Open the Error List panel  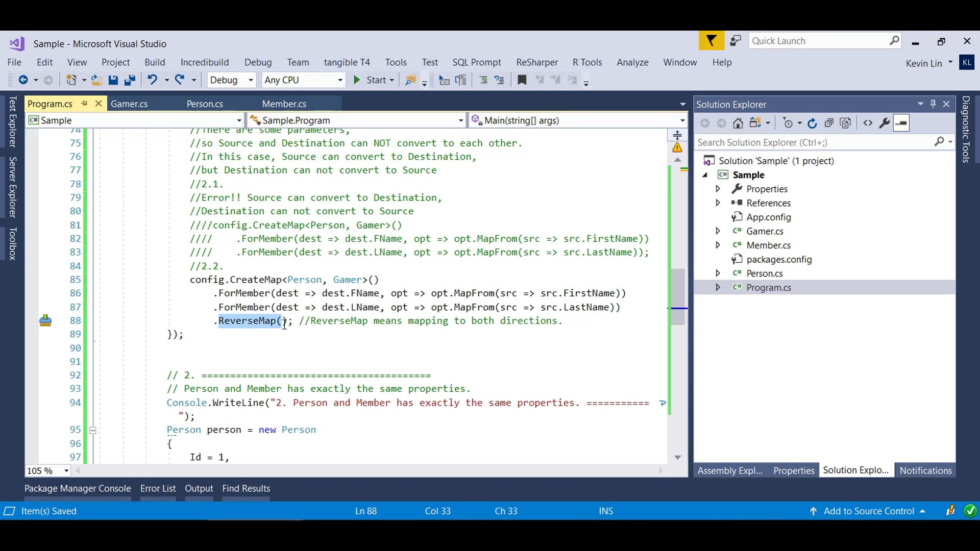(x=158, y=489)
